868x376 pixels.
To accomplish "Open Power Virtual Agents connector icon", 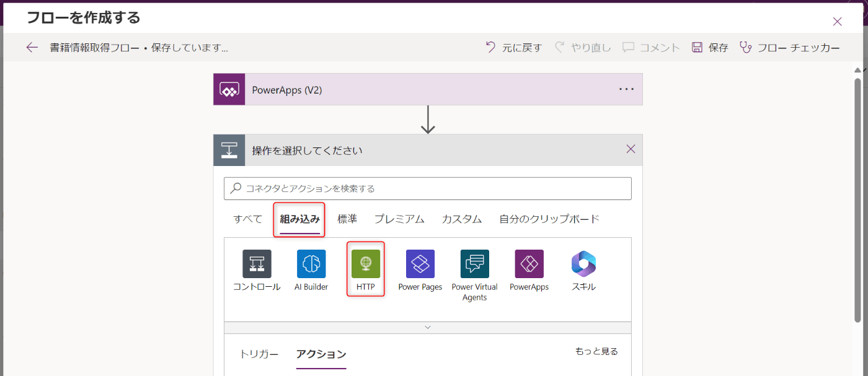I will pyautogui.click(x=475, y=264).
